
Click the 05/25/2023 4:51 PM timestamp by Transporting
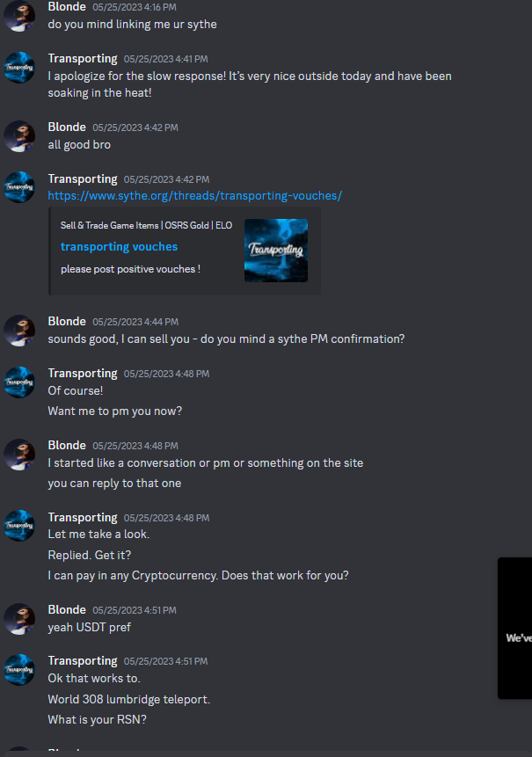point(165,661)
